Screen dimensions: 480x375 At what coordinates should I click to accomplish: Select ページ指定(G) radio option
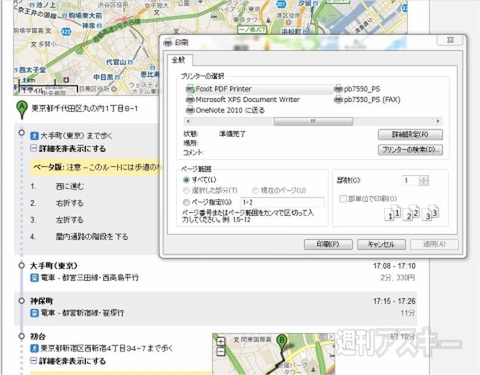click(186, 202)
